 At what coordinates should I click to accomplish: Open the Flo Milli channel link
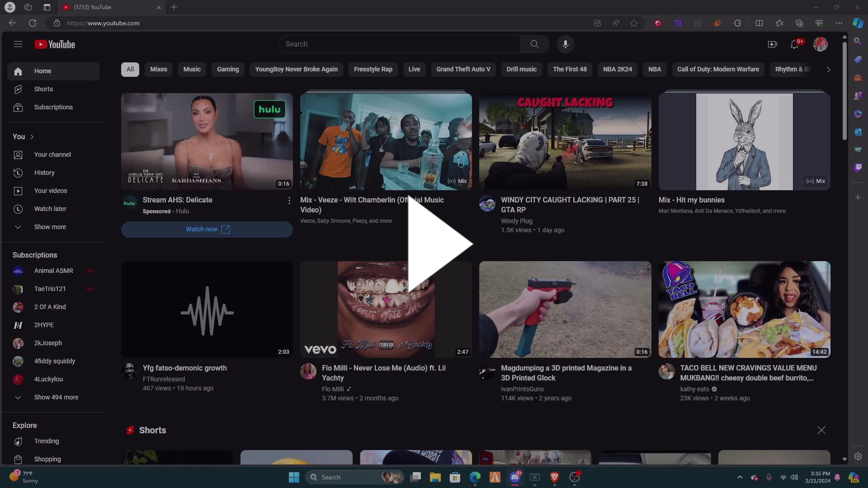click(332, 389)
